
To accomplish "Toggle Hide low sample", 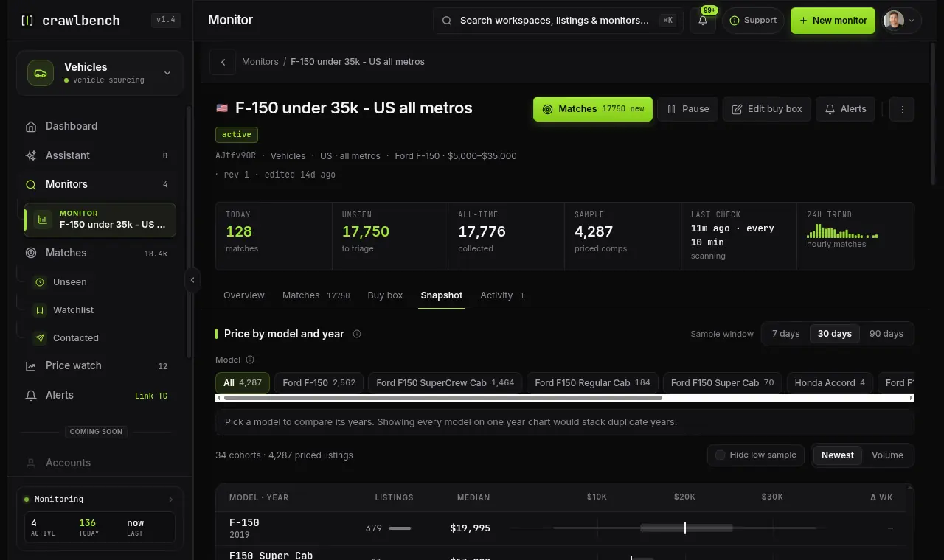I will 756,455.
